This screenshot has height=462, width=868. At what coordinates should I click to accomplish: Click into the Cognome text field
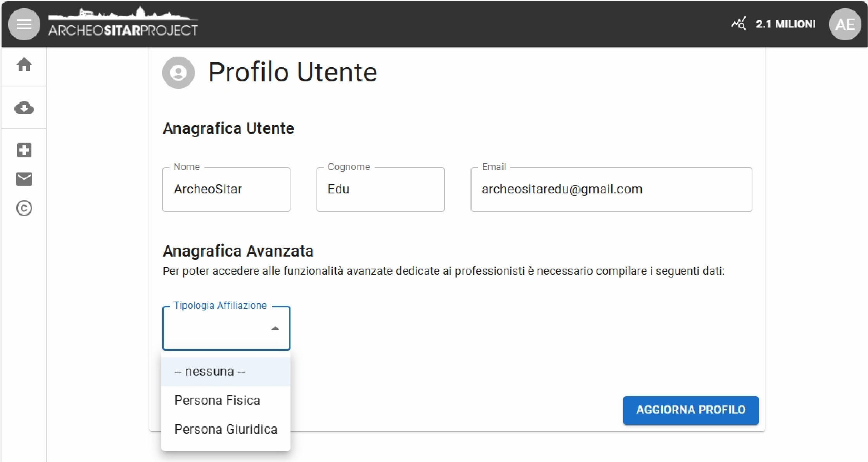(x=380, y=190)
